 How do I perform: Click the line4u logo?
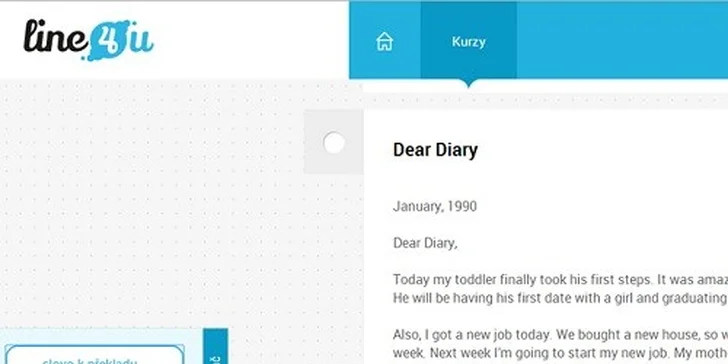88,39
